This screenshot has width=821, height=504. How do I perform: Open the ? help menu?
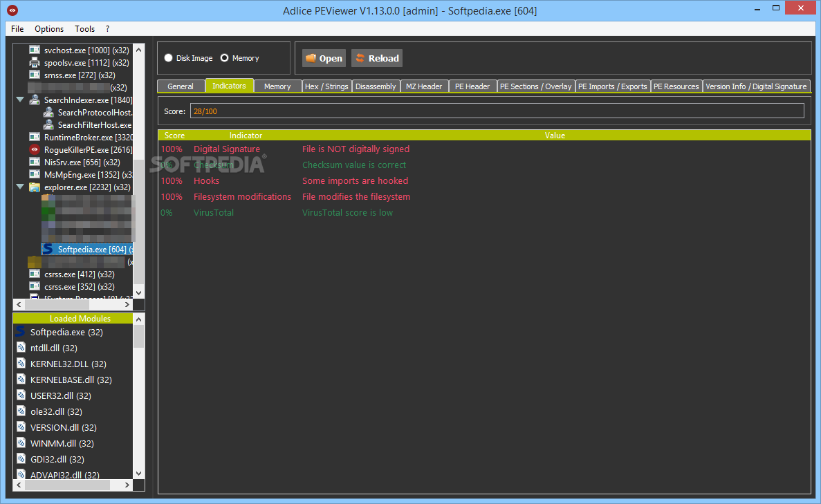tap(107, 29)
